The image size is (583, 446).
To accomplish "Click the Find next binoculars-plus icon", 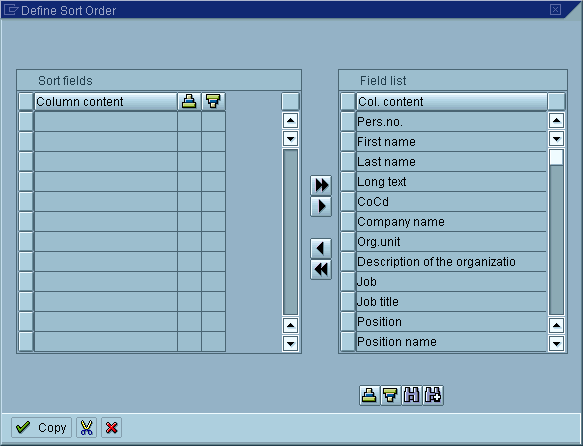I will click(433, 395).
